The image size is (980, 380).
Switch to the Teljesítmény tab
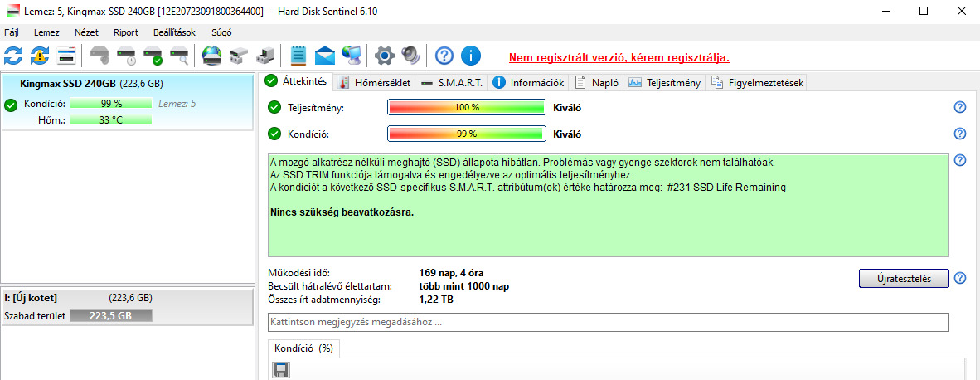664,82
